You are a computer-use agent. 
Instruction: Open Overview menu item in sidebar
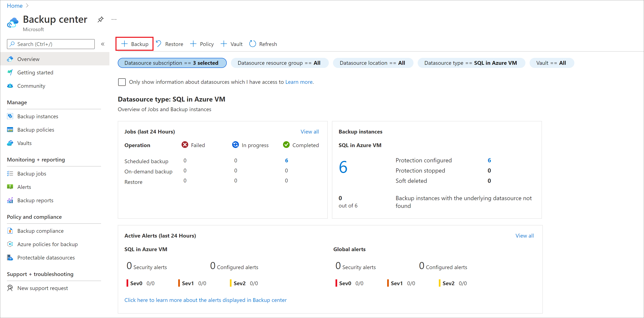click(28, 59)
